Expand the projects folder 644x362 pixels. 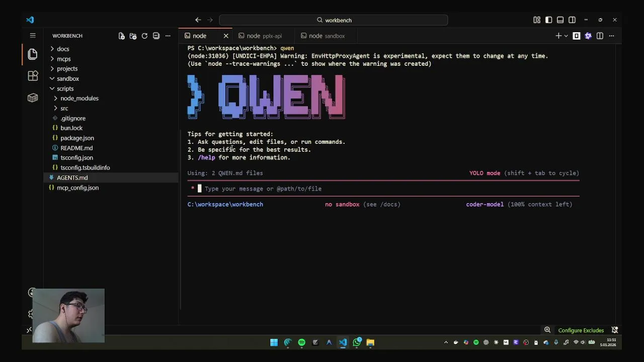pyautogui.click(x=67, y=68)
